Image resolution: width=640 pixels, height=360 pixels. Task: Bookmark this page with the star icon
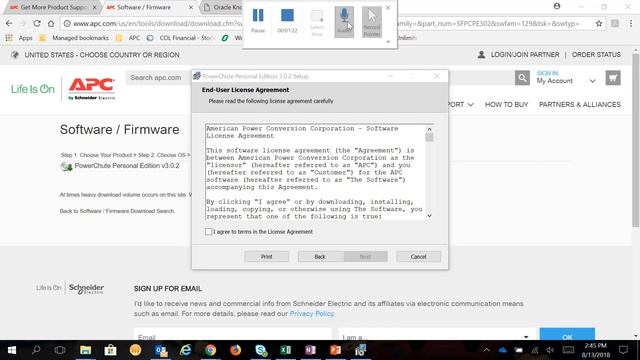coord(599,24)
